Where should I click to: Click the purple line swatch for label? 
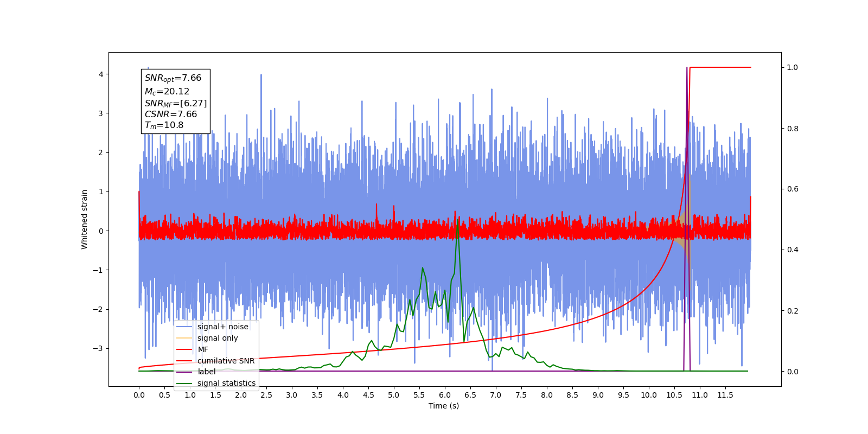tap(184, 372)
